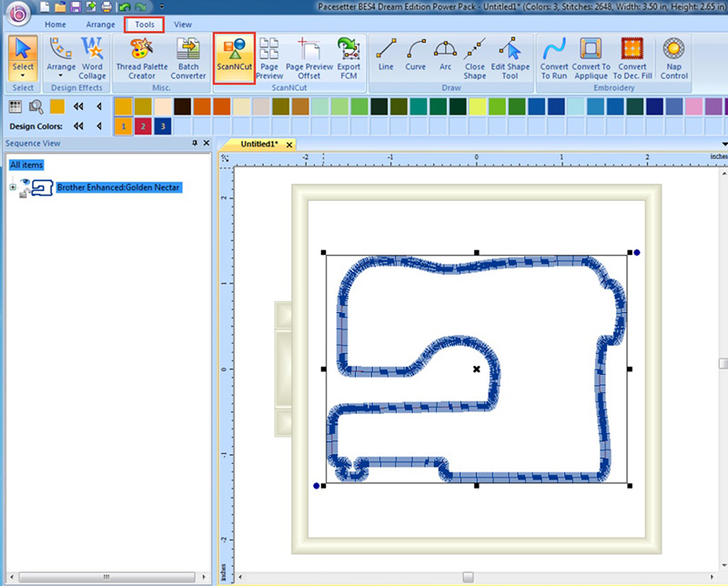This screenshot has width=728, height=586.
Task: Select design color 1 orange
Action: click(x=124, y=126)
